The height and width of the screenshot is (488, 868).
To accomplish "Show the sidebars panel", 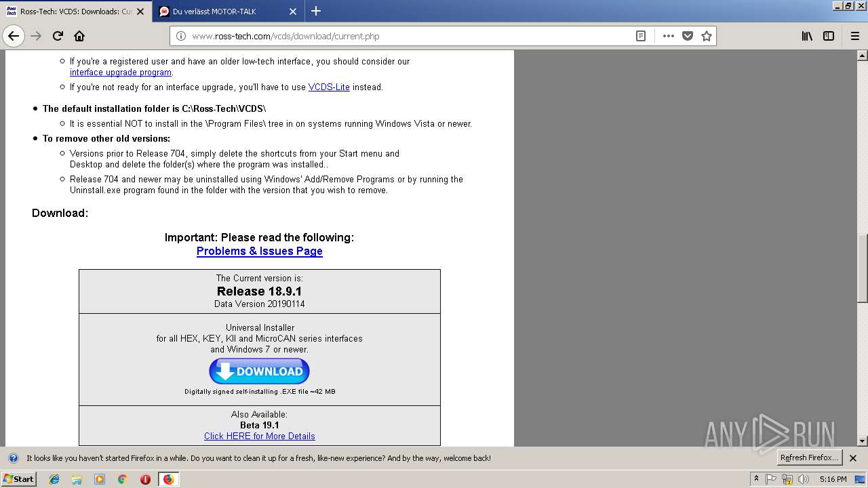I will pos(829,36).
